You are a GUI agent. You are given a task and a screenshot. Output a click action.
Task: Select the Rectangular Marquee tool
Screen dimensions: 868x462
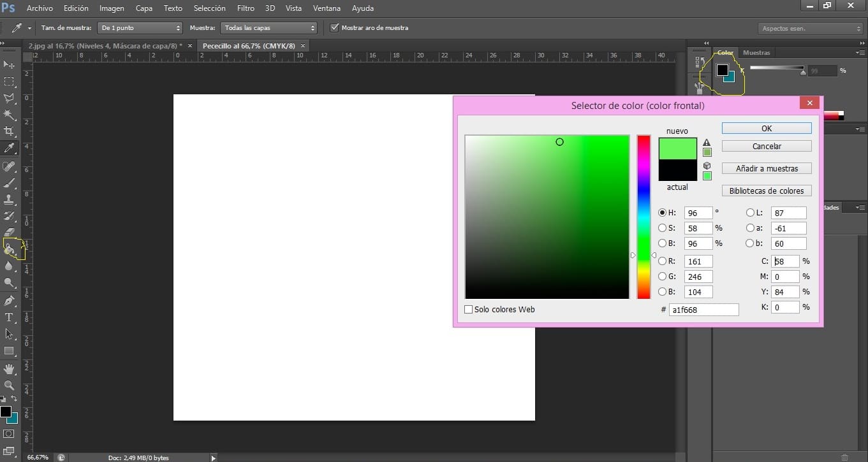click(x=9, y=82)
